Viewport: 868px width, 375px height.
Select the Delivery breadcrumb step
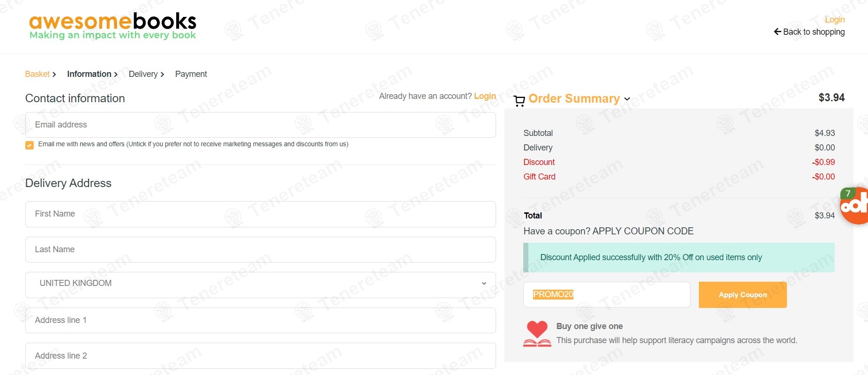[143, 74]
